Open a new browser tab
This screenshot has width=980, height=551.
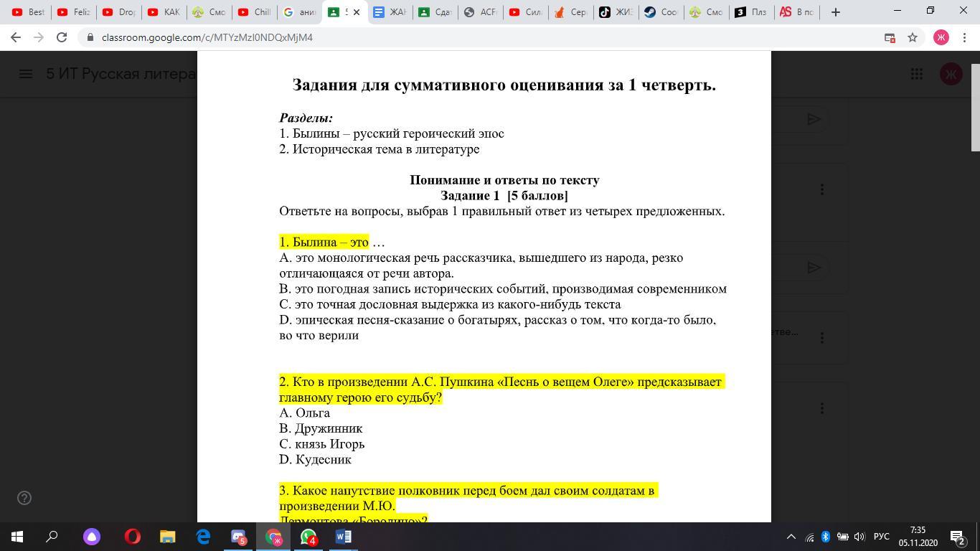[834, 12]
